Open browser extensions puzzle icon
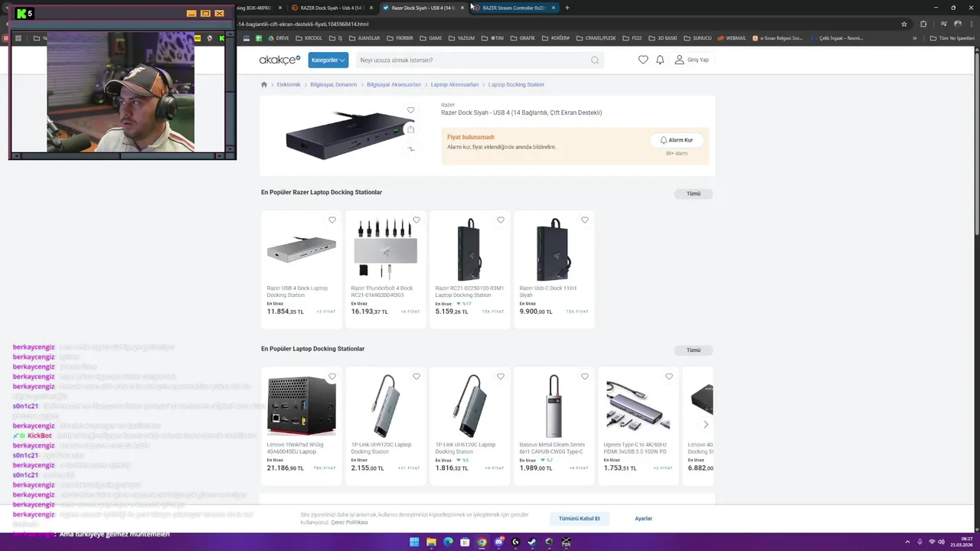 pyautogui.click(x=923, y=24)
